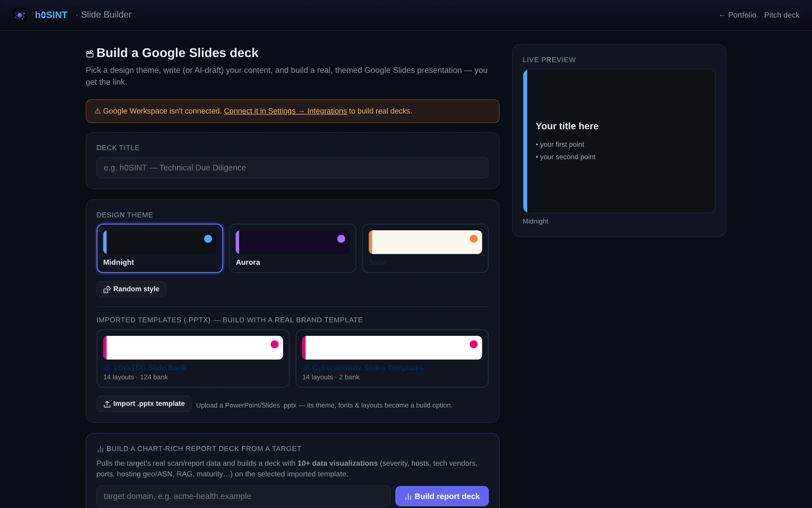The height and width of the screenshot is (508, 812).
Task: Select the Cybersecurity Slides Templates card
Action: point(392,358)
